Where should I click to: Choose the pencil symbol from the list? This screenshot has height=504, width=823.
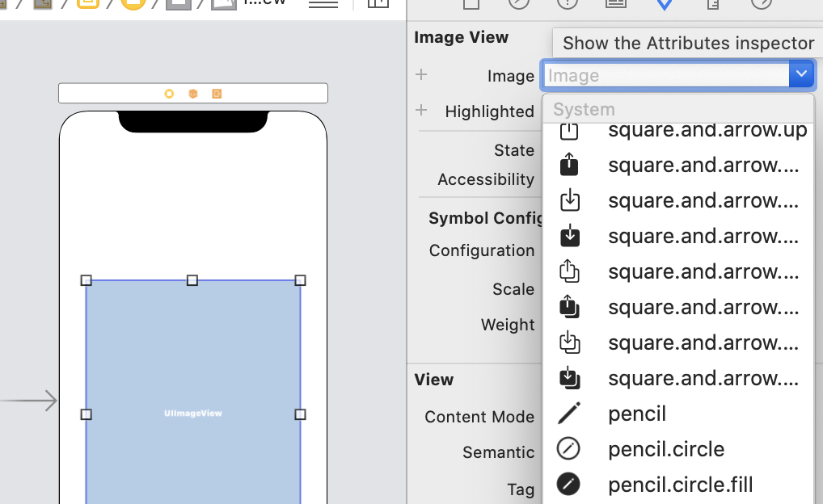[x=637, y=414]
